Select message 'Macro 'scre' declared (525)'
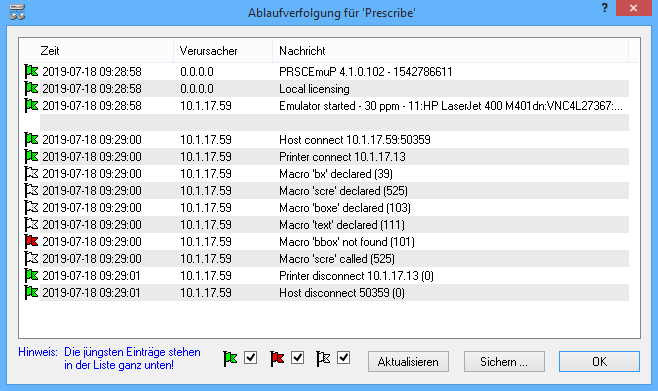Image resolution: width=658 pixels, height=391 pixels. 343,191
